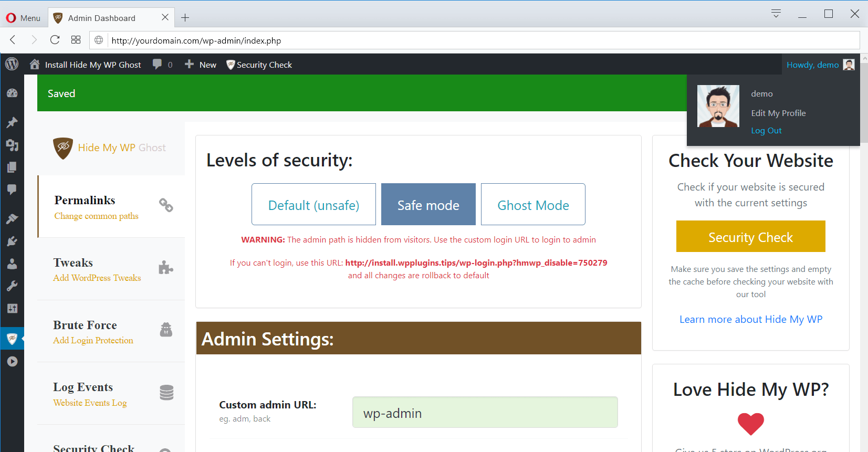Viewport: 868px width, 452px height.
Task: Reload the page with the browser refresh icon
Action: [55, 40]
